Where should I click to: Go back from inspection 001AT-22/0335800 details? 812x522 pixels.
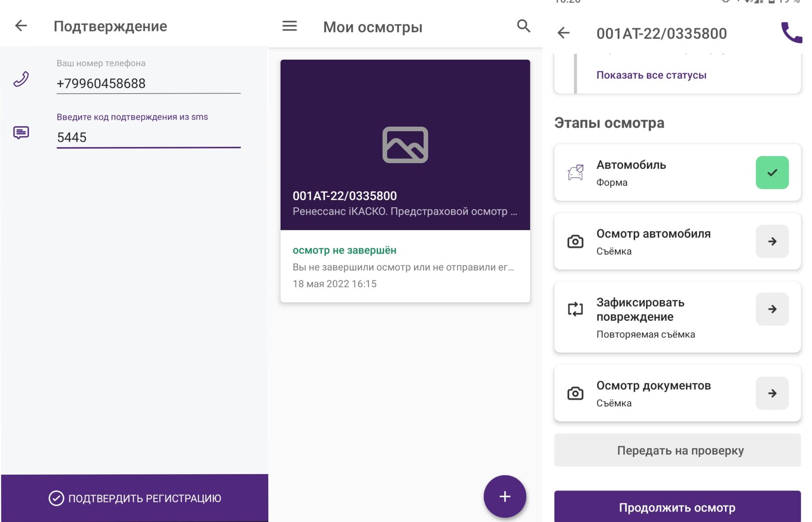point(564,33)
